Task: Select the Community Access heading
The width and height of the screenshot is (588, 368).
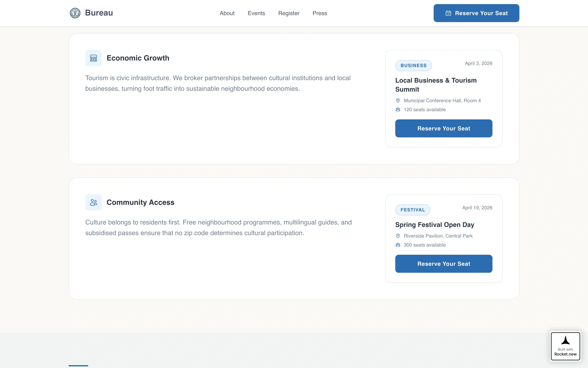Action: click(140, 202)
